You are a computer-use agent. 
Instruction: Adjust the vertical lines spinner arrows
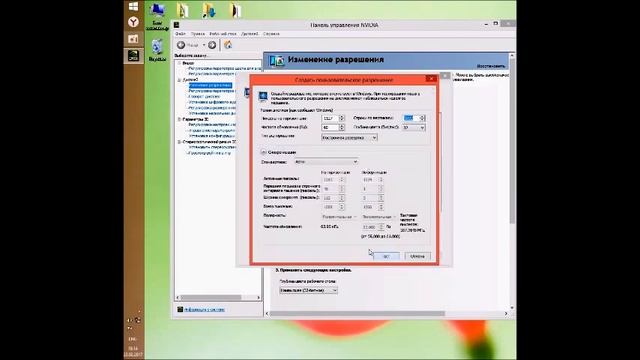pos(422,118)
